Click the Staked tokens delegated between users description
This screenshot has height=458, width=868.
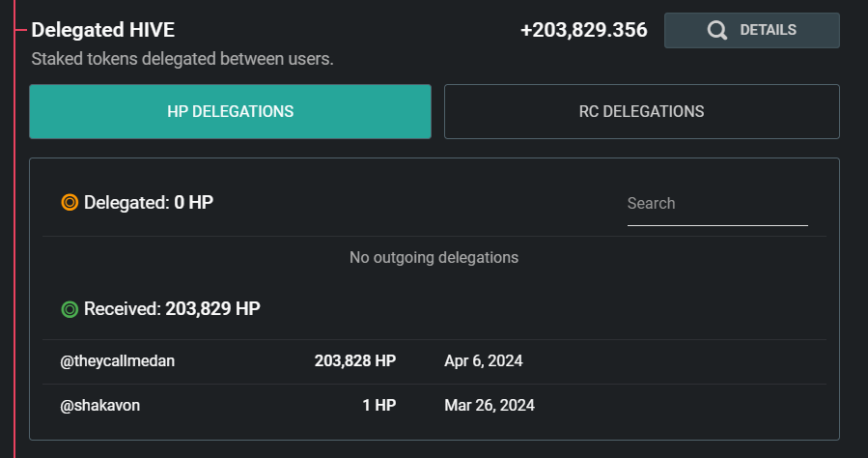click(x=182, y=59)
